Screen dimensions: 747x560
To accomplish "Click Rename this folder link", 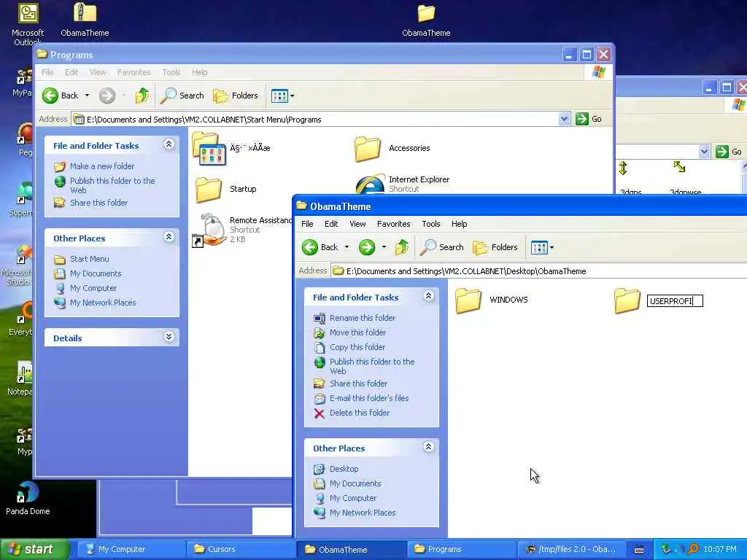I will pos(363,318).
